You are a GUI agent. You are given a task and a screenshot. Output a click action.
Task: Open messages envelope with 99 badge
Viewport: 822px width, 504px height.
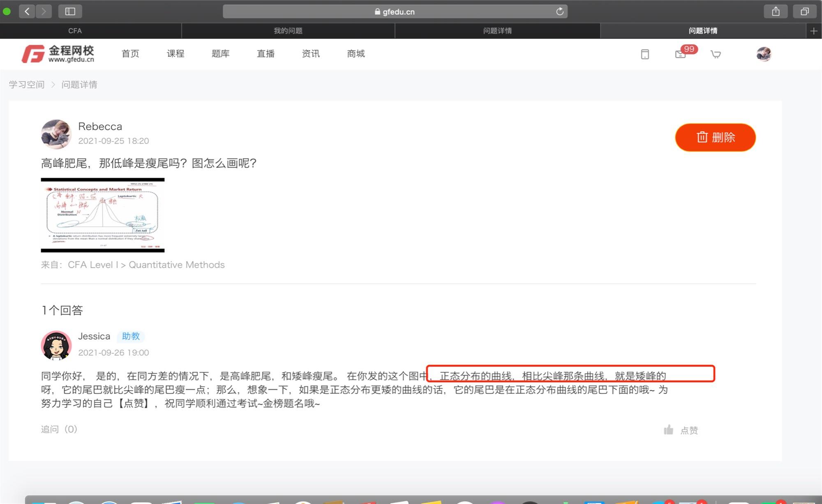coord(681,54)
